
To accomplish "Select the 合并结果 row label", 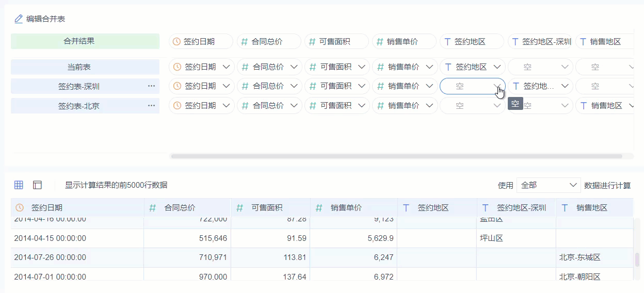I will (85, 41).
